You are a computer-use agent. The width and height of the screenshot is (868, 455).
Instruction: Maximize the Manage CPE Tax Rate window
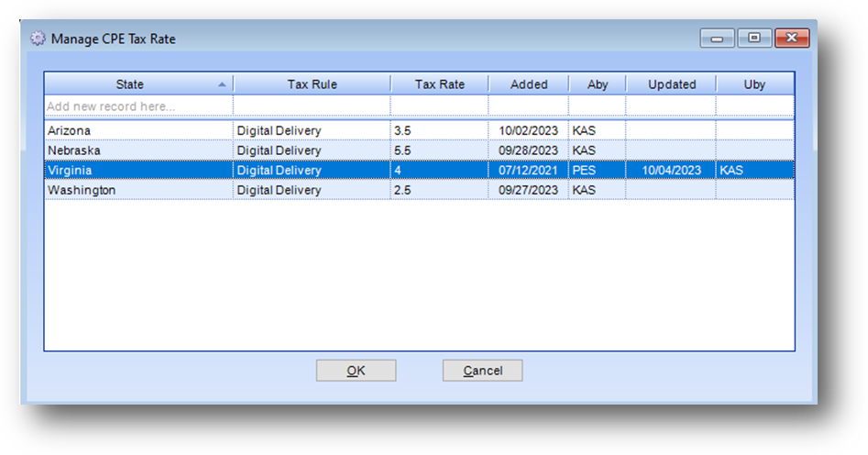click(x=754, y=39)
